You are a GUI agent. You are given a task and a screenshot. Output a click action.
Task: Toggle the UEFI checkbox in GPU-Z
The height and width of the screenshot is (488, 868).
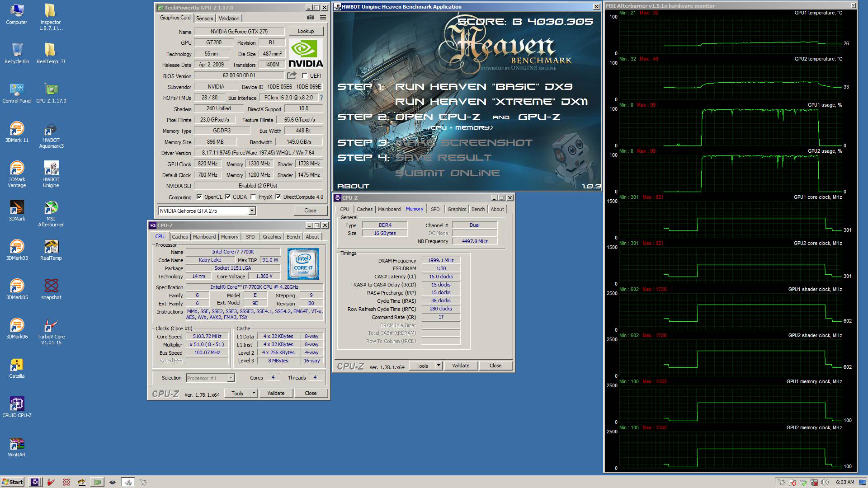(305, 76)
